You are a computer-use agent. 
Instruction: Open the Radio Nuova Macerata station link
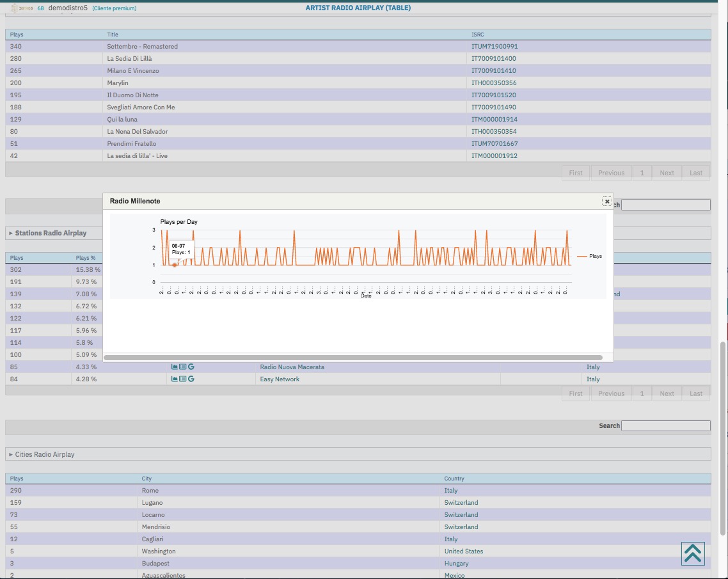[292, 367]
